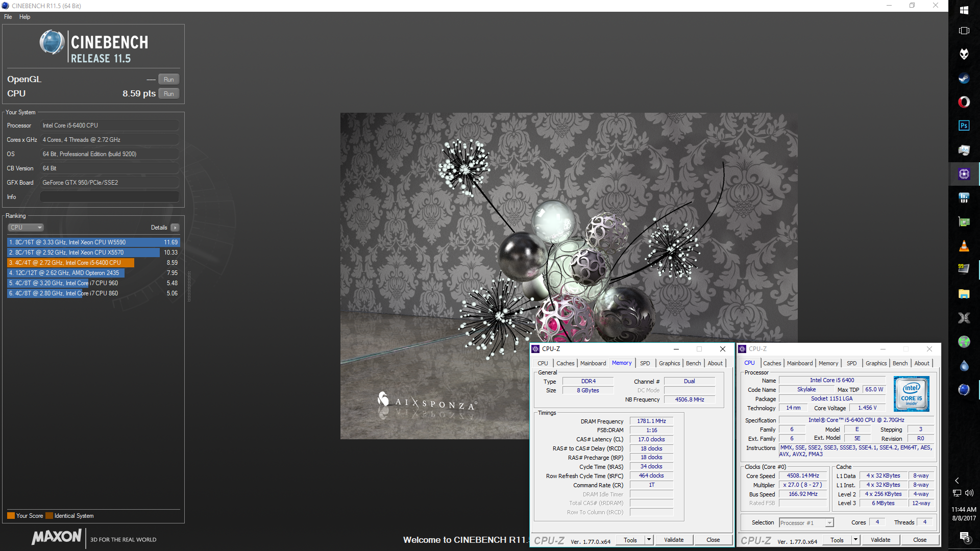Screen dimensions: 980x551
Task: Switch to CPU tab in left CPU-Z window
Action: [543, 363]
